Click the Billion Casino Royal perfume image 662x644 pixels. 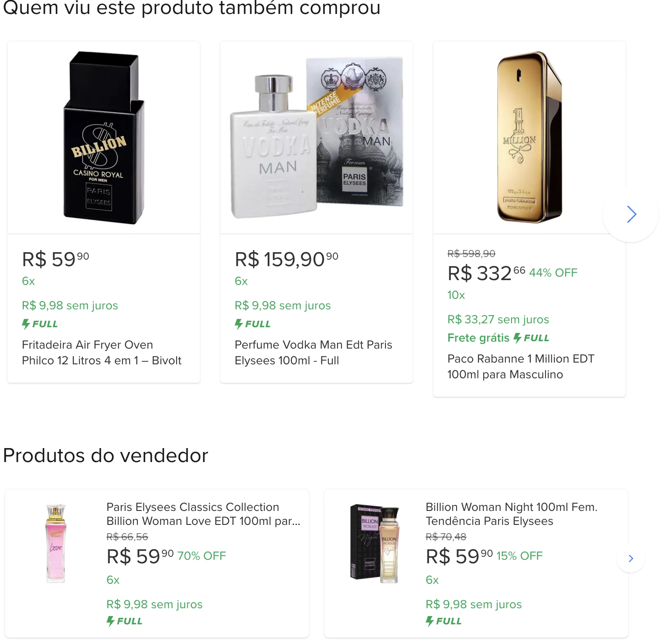click(104, 138)
